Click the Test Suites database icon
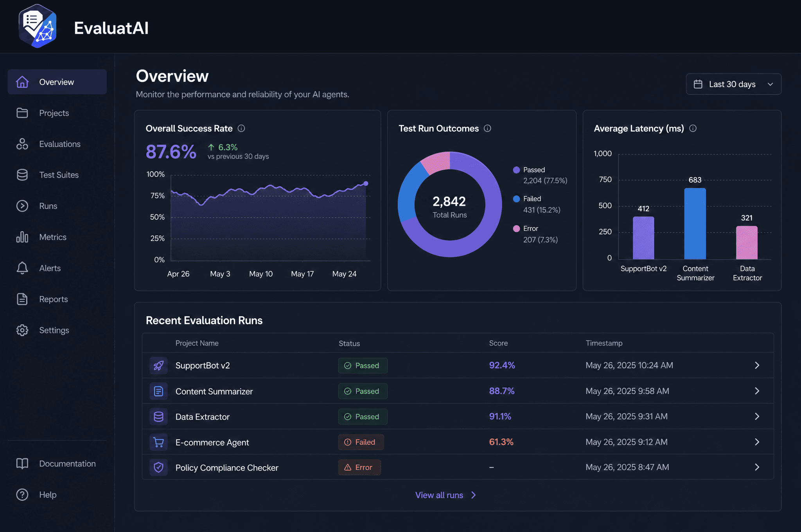Viewport: 801px width, 532px height. click(22, 175)
